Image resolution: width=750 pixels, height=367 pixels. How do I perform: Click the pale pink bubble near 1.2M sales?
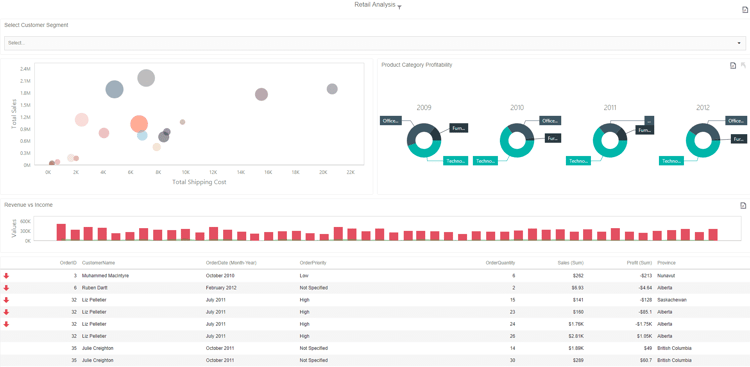coord(82,120)
